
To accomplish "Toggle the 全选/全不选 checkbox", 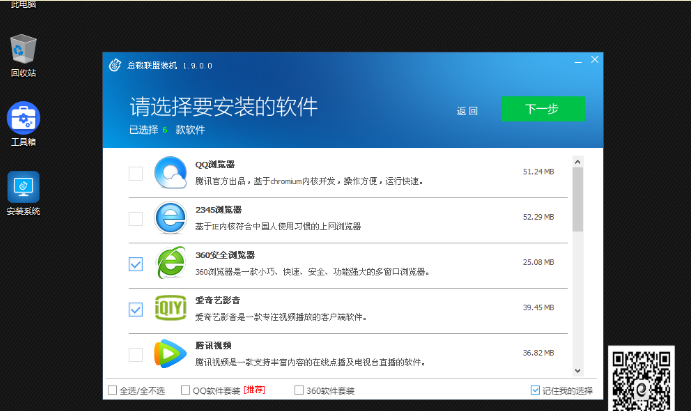I will pos(113,390).
